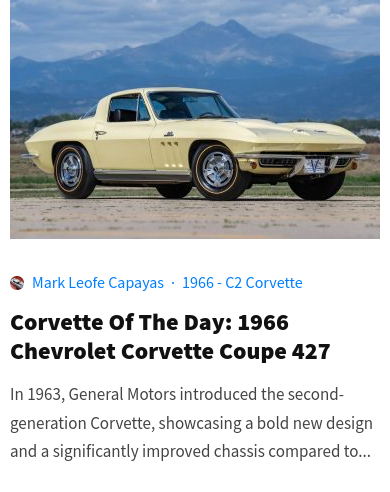Click the Corvette's door handle
390x492 pixels.
point(100,133)
